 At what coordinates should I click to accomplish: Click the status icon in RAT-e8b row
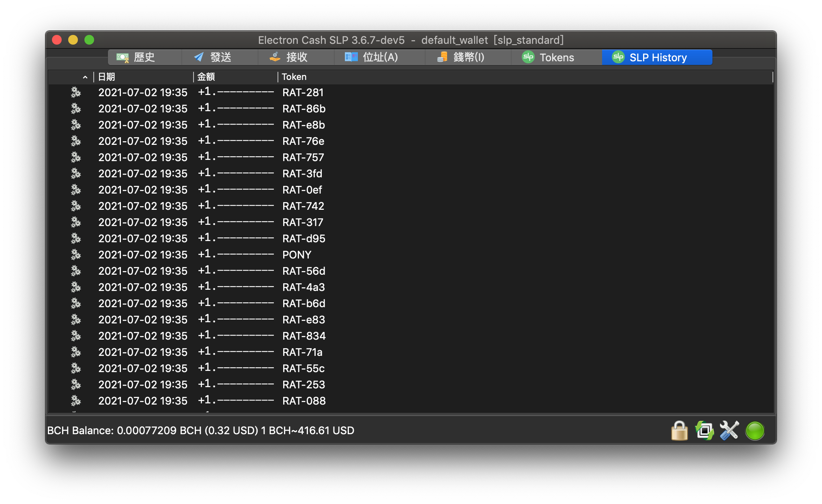click(x=76, y=125)
